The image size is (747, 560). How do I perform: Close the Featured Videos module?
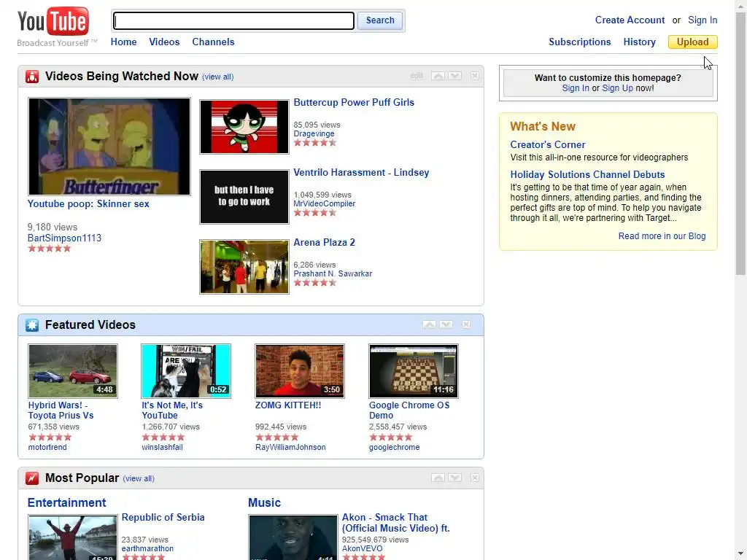pyautogui.click(x=466, y=324)
